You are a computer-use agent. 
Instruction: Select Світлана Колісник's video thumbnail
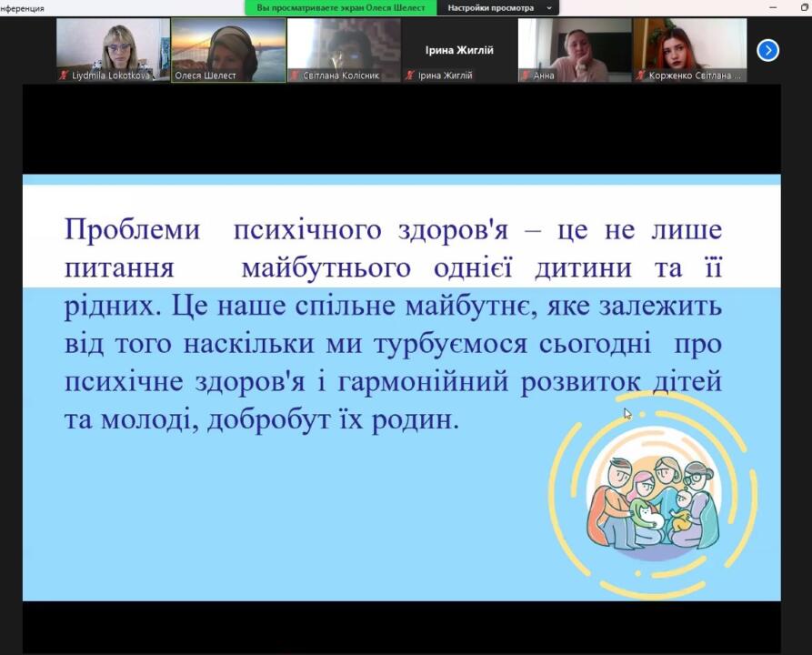click(x=344, y=50)
